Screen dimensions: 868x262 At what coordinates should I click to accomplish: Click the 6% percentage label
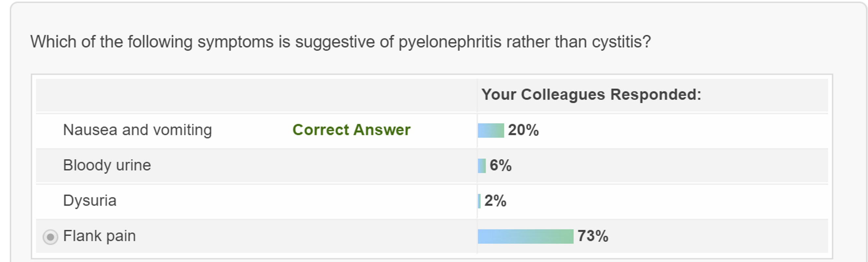(x=501, y=166)
